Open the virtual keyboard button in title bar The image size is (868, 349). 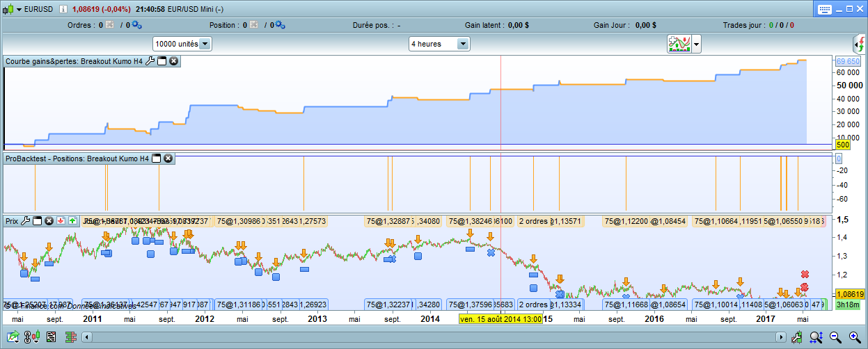tap(826, 9)
